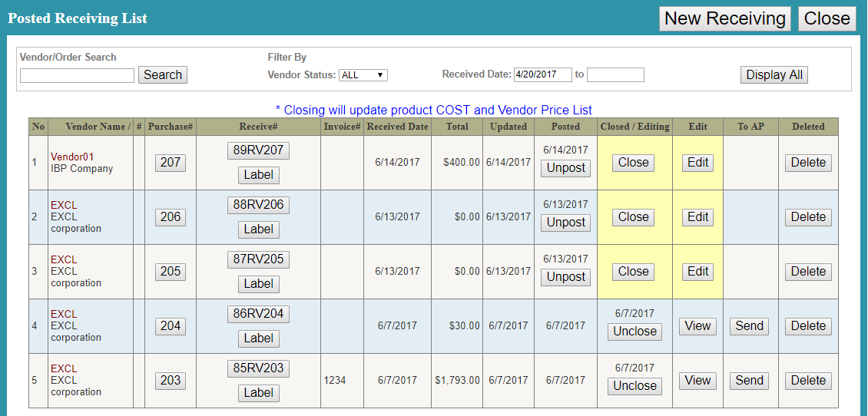This screenshot has width=868, height=416.
Task: Delete receiving for purchase 203
Action: pos(808,381)
